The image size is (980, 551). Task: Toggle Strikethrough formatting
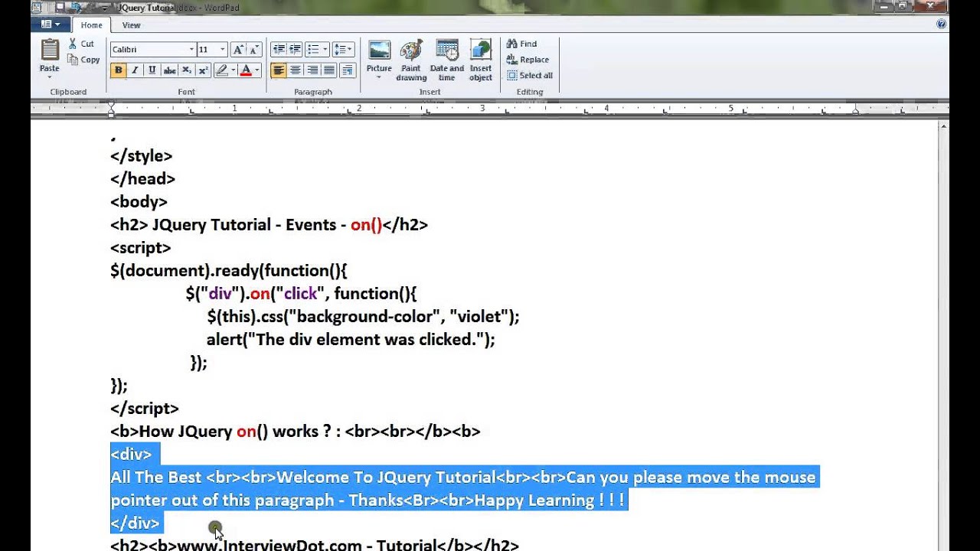(x=168, y=70)
